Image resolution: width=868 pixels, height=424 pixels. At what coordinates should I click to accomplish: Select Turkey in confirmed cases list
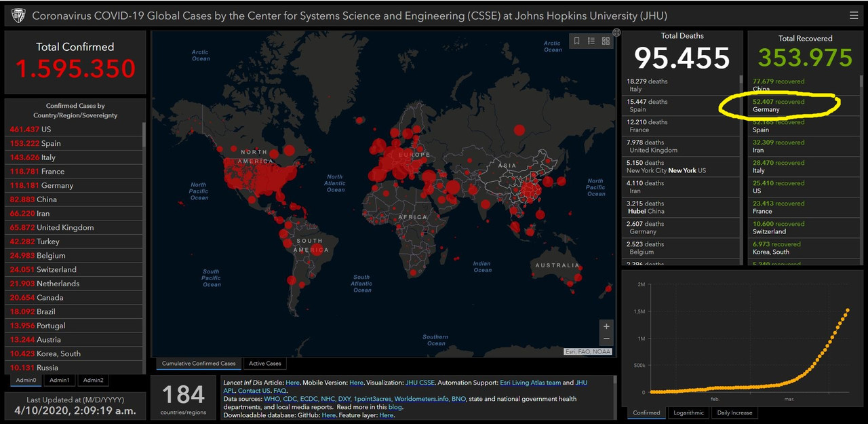(x=74, y=242)
